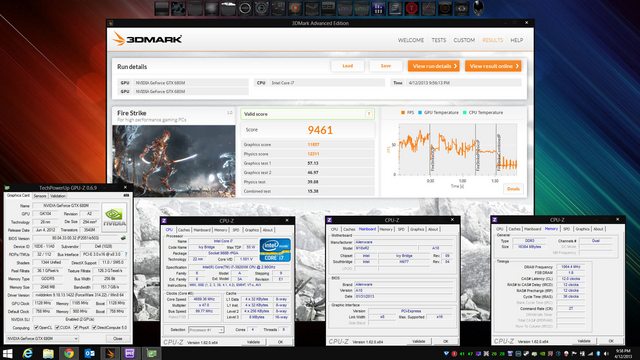
Task: Click the white folder icon in the top dock
Action: [x=228, y=9]
